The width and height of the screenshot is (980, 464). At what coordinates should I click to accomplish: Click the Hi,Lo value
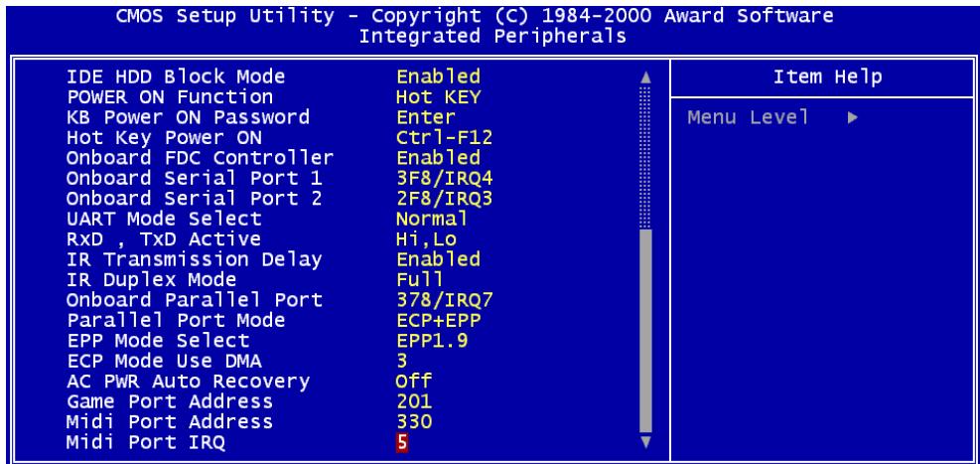[x=426, y=238]
